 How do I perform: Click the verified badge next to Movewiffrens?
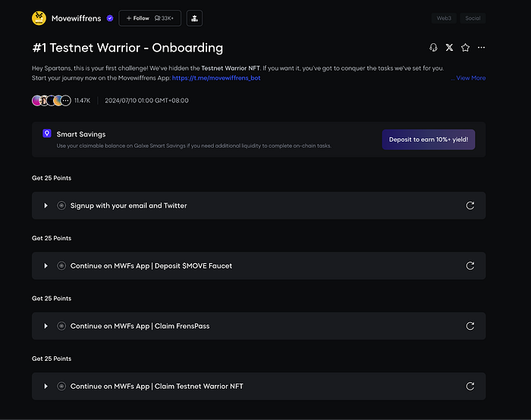click(x=110, y=18)
